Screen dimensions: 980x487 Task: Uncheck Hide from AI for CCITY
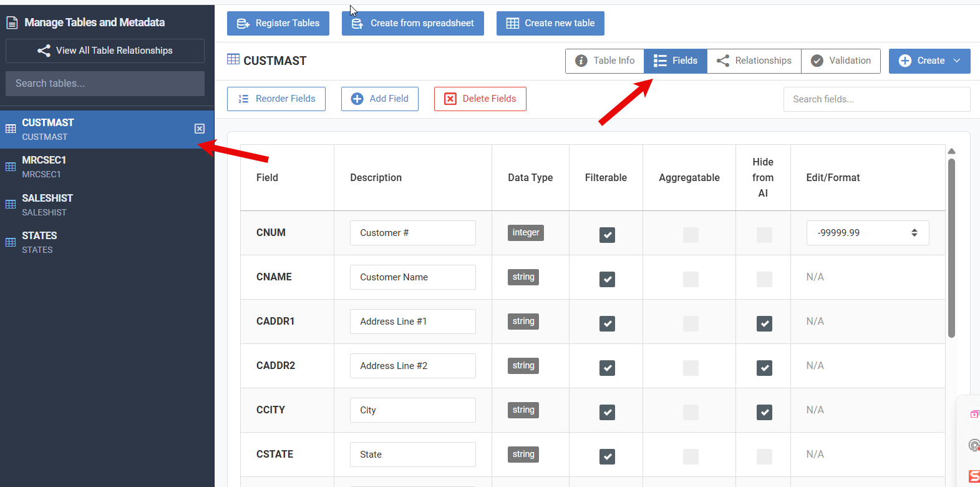pyautogui.click(x=765, y=412)
